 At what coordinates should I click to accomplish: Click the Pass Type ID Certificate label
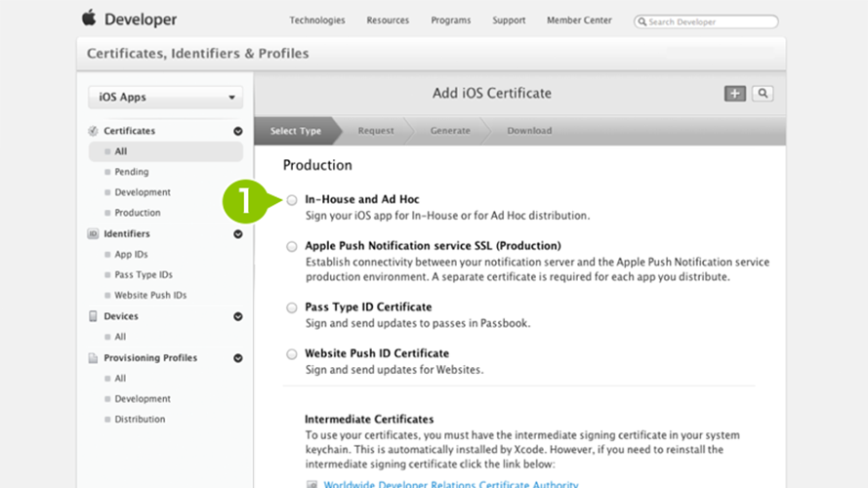[x=368, y=306]
